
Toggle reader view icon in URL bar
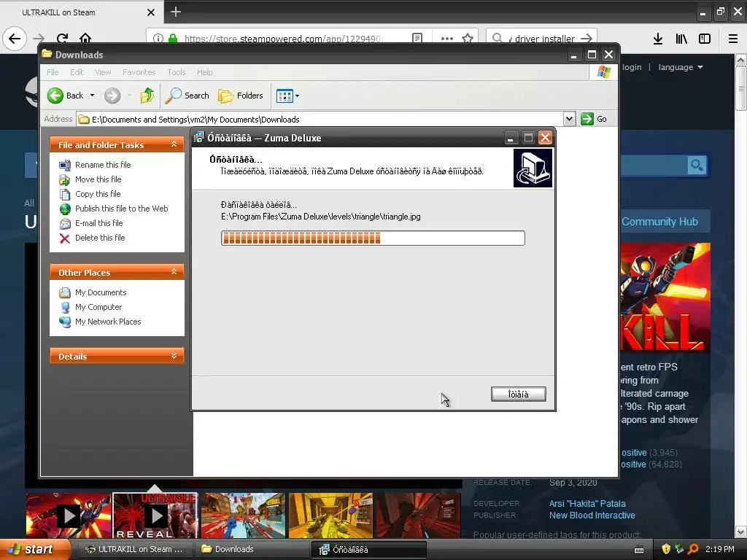click(x=417, y=38)
